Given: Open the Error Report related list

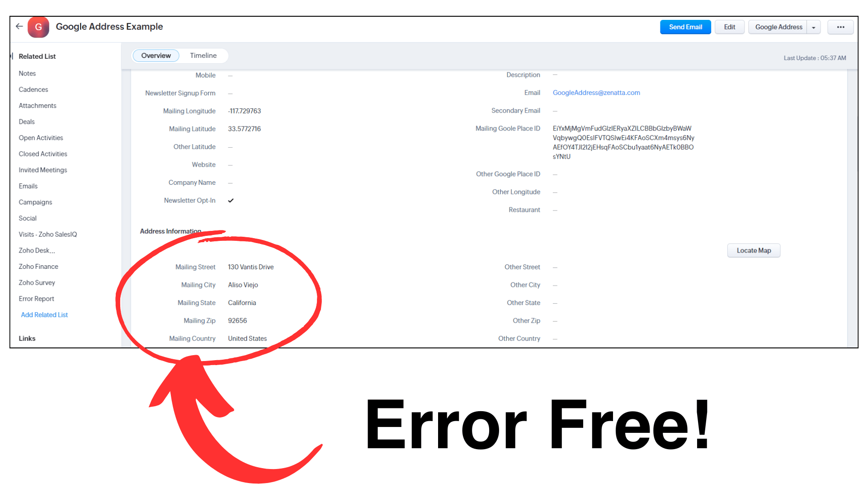Looking at the screenshot, I should 36,299.
